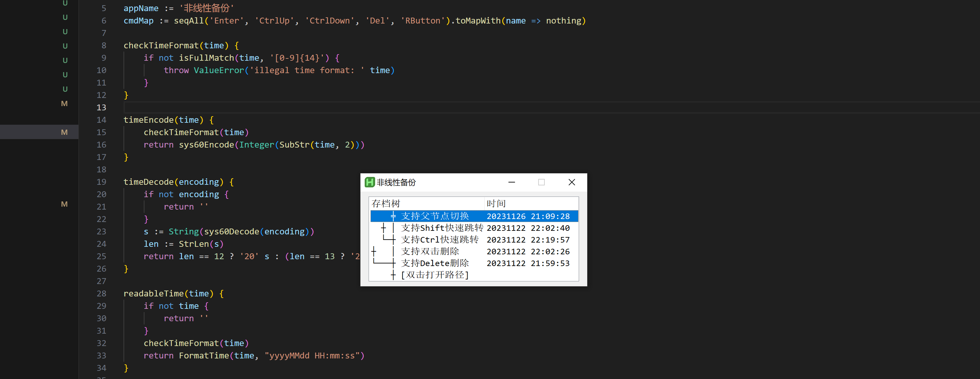Viewport: 980px width, 379px height.
Task: Click the sys60Encode call on line 16
Action: [x=206, y=145]
